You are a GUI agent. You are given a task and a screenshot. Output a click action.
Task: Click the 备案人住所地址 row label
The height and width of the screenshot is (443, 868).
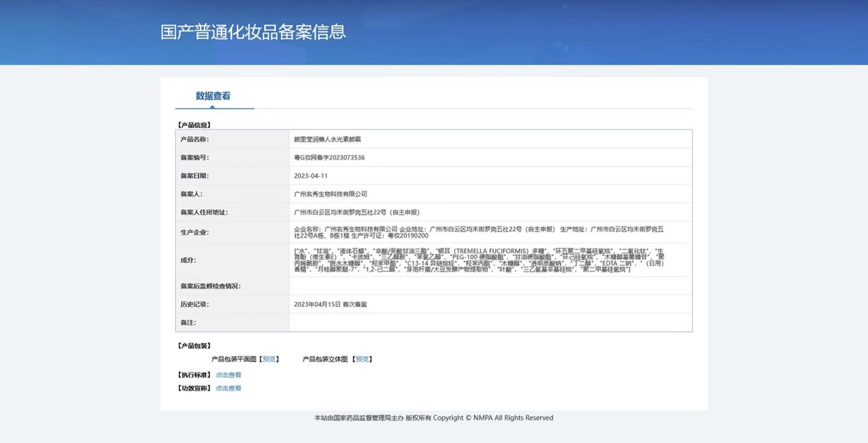click(204, 212)
